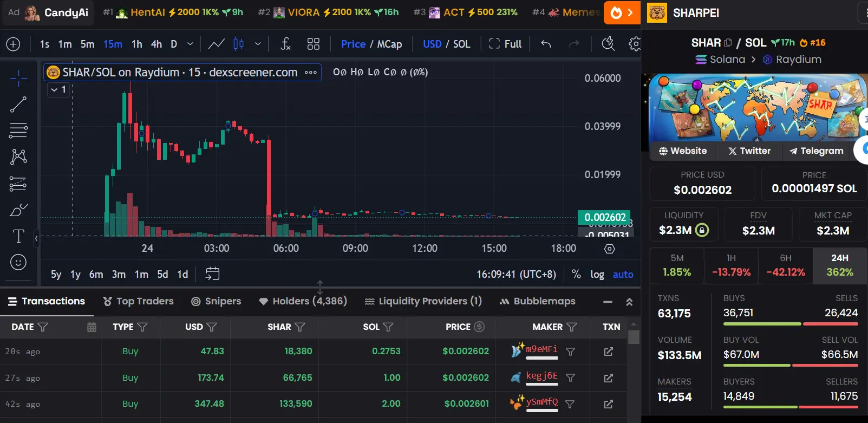The width and height of the screenshot is (868, 423).
Task: Open the Top Traders tab
Action: pyautogui.click(x=139, y=301)
